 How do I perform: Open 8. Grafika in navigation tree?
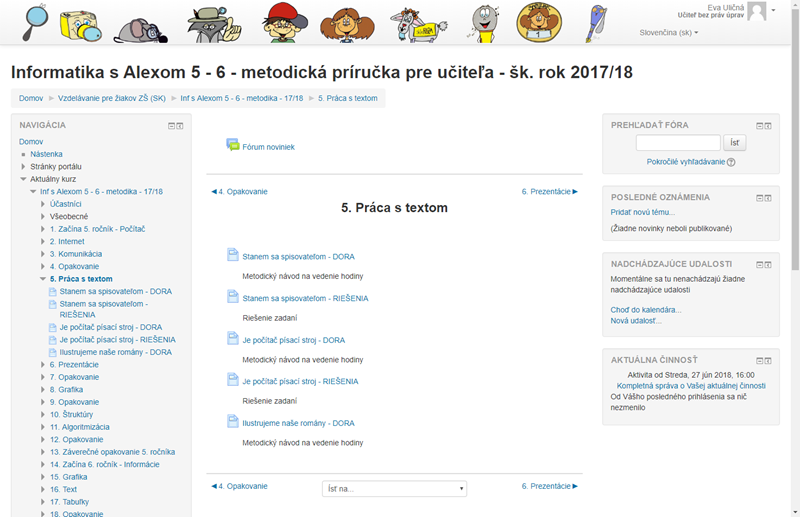pyautogui.click(x=66, y=389)
